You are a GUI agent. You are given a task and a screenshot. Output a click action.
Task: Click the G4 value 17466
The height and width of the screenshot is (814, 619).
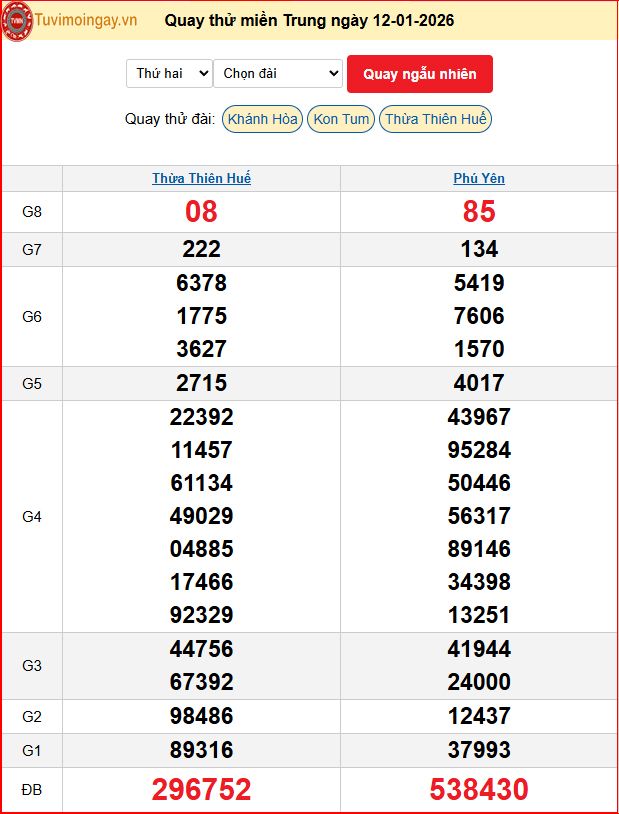point(201,582)
